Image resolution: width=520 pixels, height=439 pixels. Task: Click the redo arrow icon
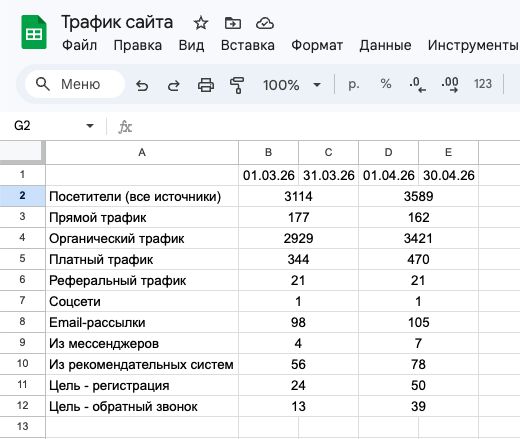click(x=173, y=85)
